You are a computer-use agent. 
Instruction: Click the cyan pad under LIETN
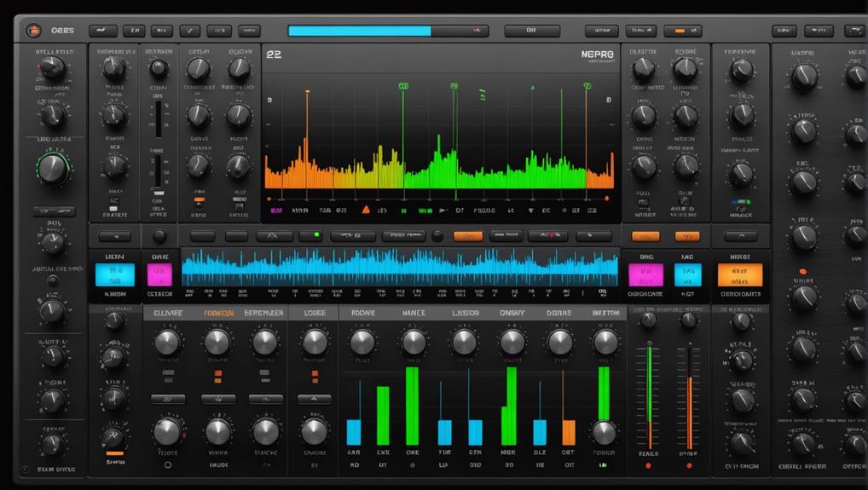(x=115, y=275)
